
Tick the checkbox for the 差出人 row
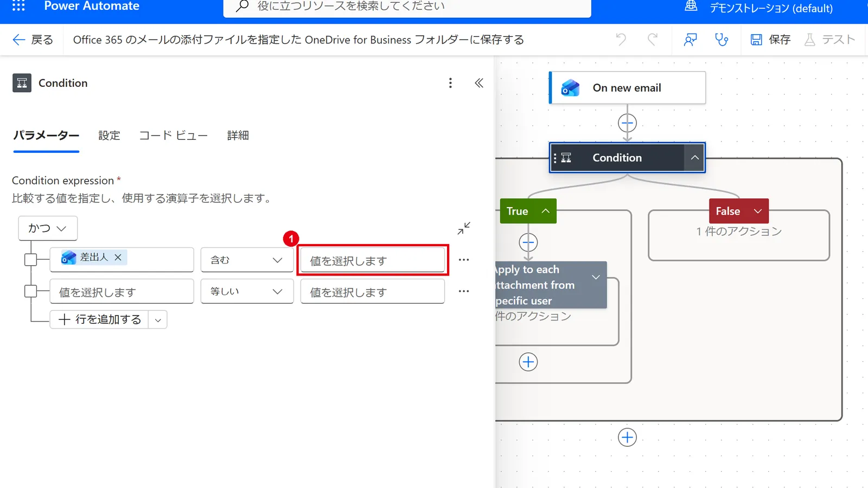pos(31,260)
